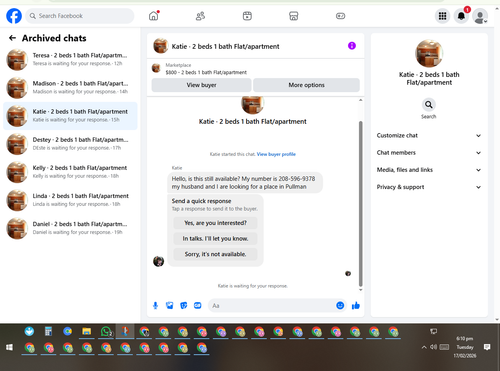Open Destey's archived chat
The height and width of the screenshot is (371, 500).
pyautogui.click(x=70, y=144)
